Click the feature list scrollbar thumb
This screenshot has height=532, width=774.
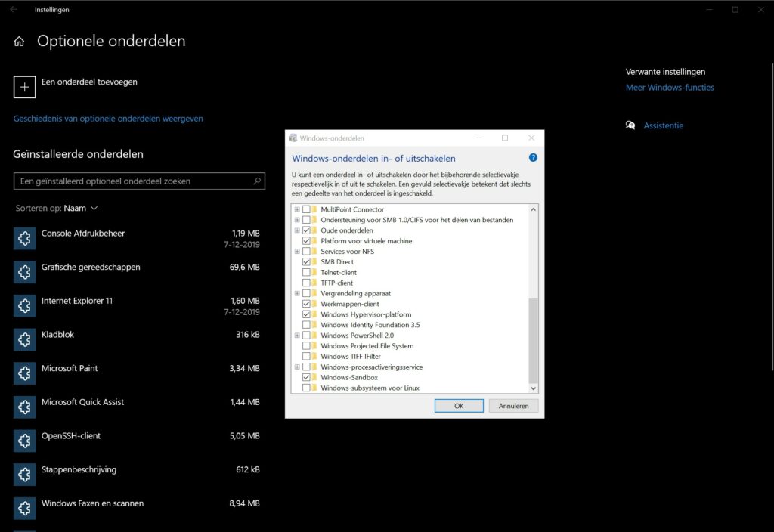[533, 341]
